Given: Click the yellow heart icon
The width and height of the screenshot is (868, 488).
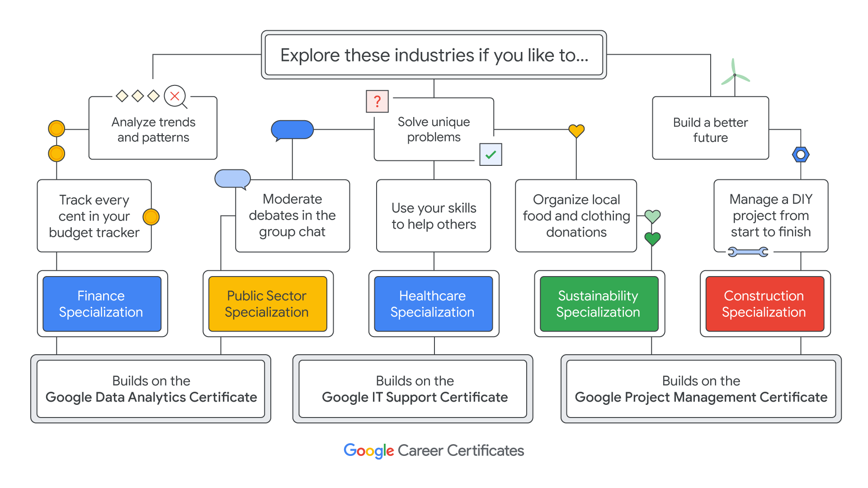Looking at the screenshot, I should click(x=576, y=130).
